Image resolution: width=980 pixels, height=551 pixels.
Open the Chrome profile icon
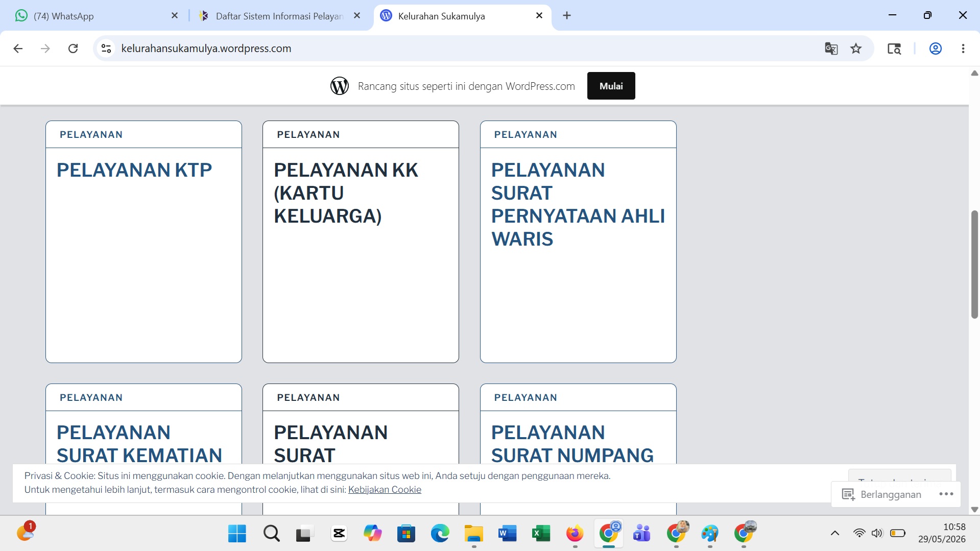935,49
